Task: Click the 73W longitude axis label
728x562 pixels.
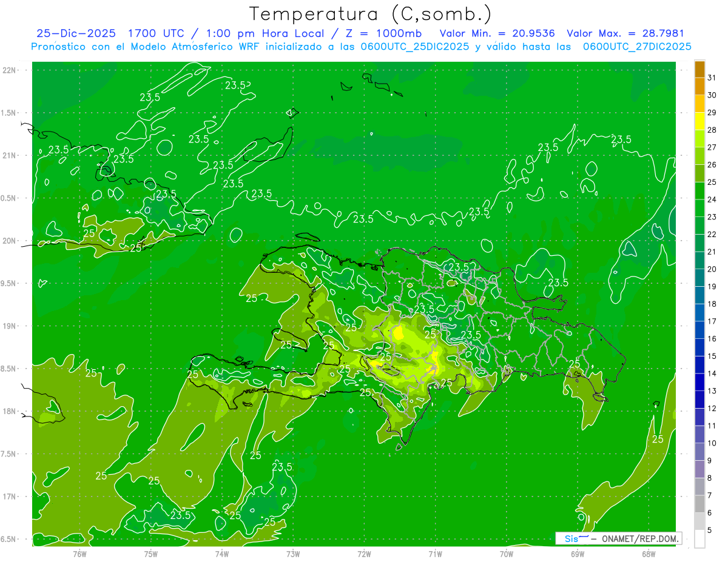Action: click(x=293, y=554)
